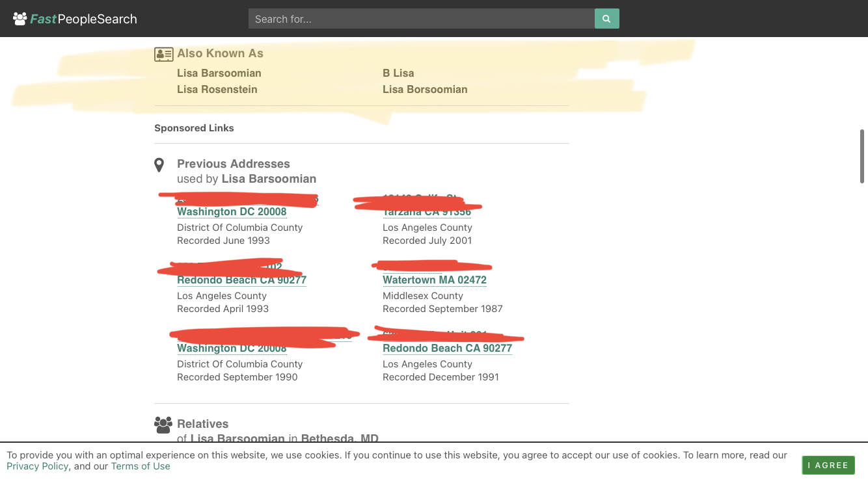Click the Also Known As ID card icon
The image size is (868, 487).
pos(163,54)
